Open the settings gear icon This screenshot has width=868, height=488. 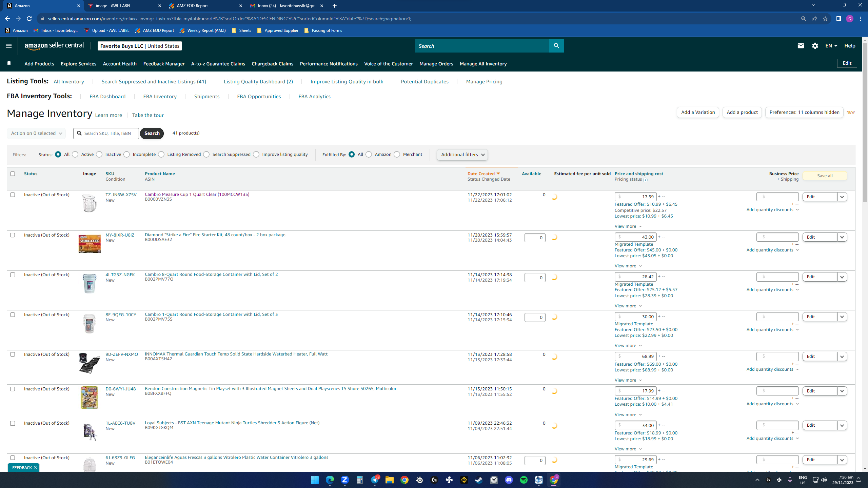point(815,46)
